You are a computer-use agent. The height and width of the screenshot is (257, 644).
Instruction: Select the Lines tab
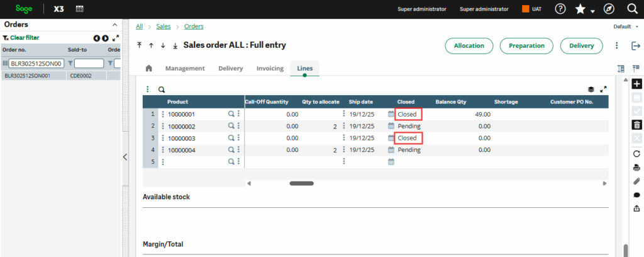pos(305,68)
